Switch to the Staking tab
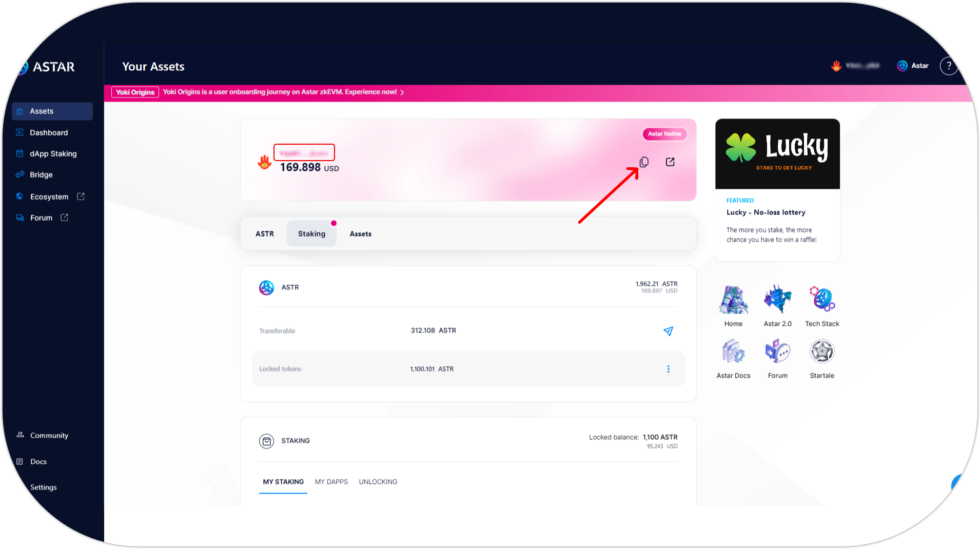980x549 pixels. (311, 234)
